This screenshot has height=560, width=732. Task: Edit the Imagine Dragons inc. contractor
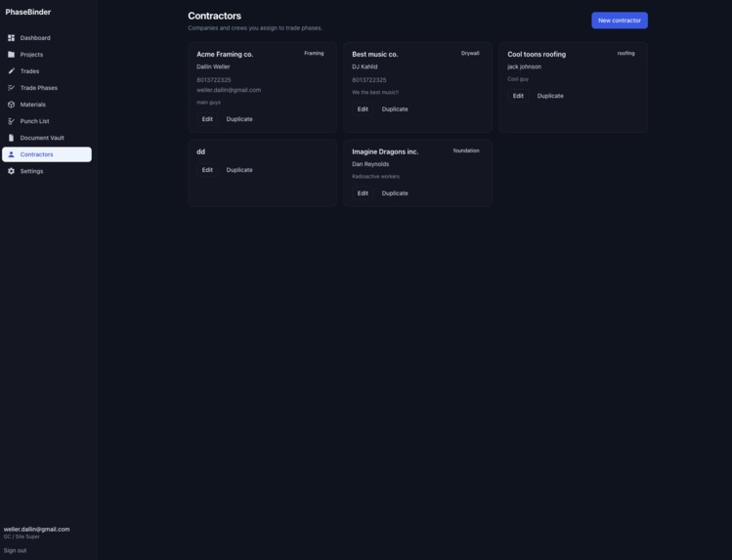(x=363, y=194)
